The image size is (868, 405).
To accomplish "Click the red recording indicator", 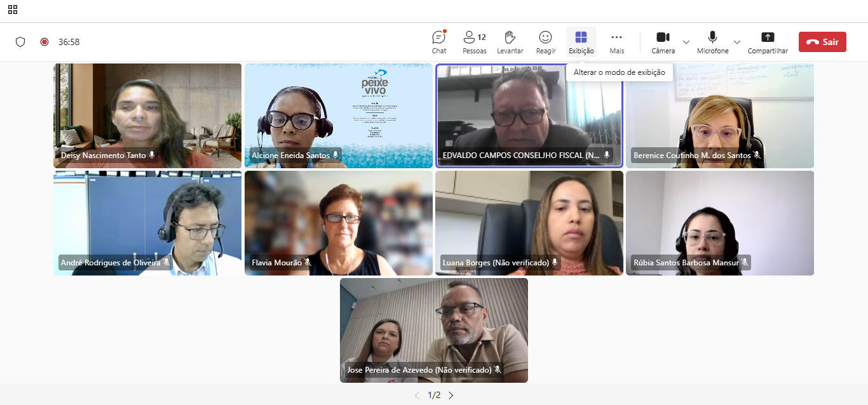I will [x=44, y=42].
